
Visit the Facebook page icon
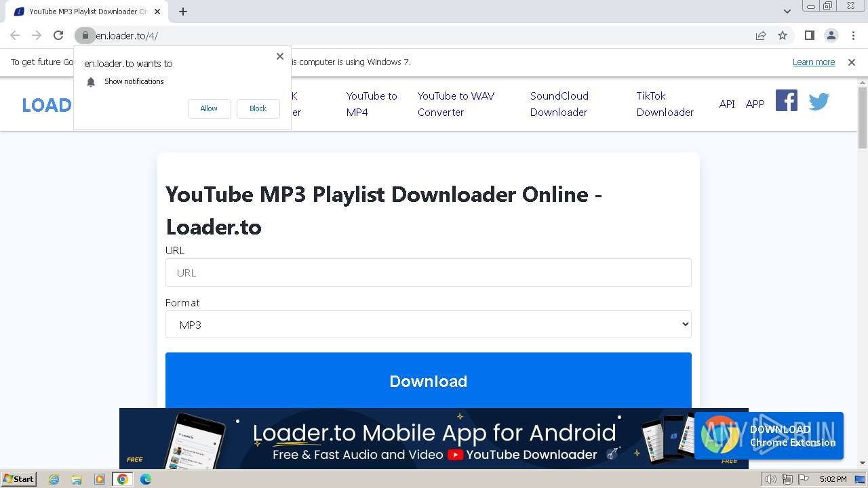(787, 101)
